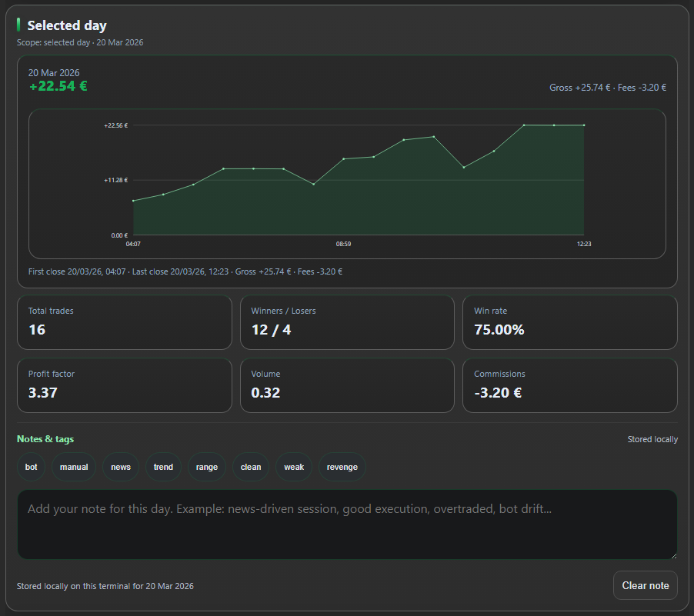Toggle the "weak" tag

tap(293, 467)
